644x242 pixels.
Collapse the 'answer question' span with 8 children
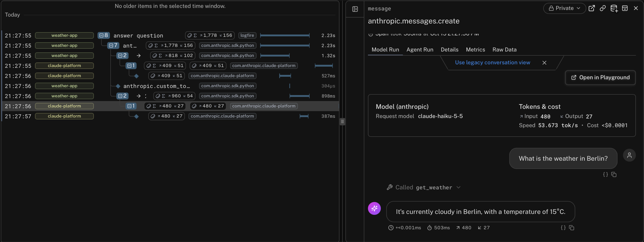[x=104, y=35]
